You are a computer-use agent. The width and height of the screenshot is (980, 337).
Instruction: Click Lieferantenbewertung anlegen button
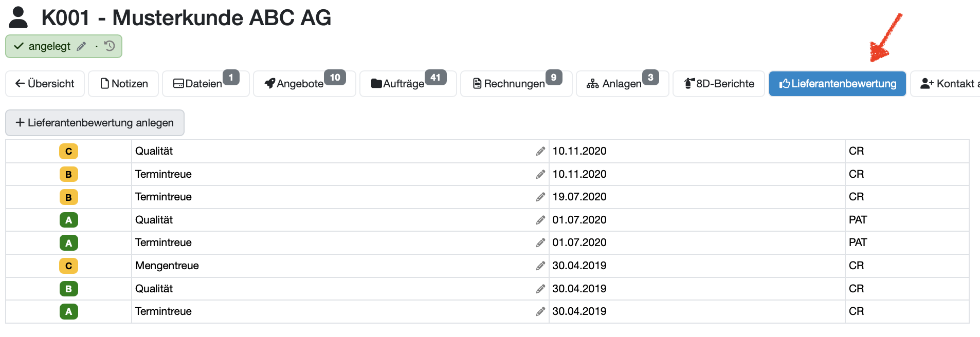click(95, 123)
